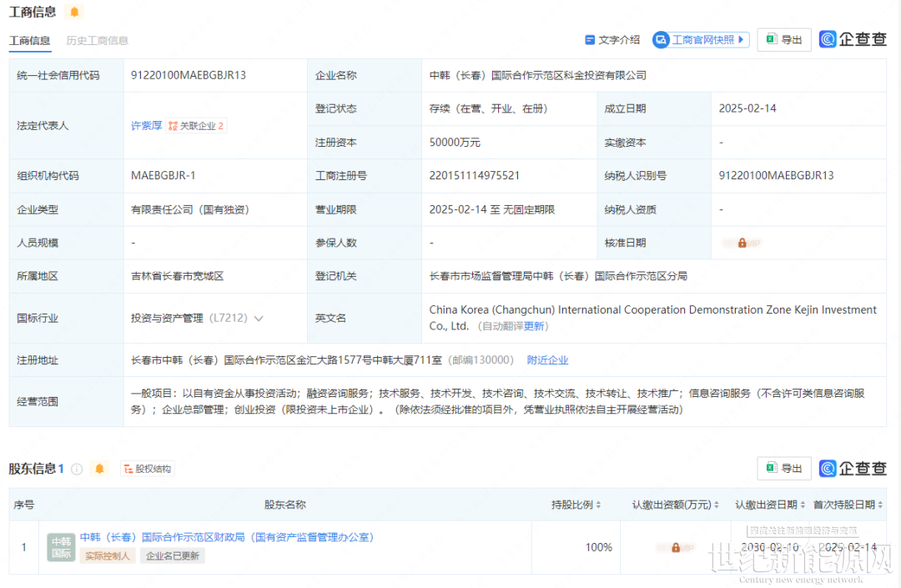The image size is (901, 588).
Task: Expand the 国标行业 investment category chevron
Action: coord(259,319)
